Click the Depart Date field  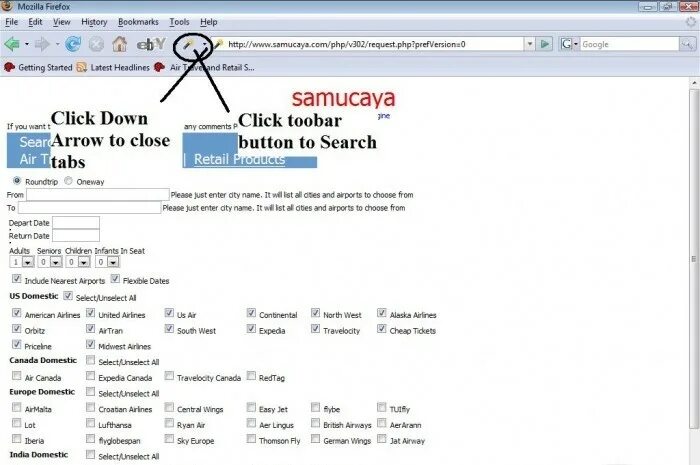coord(76,223)
